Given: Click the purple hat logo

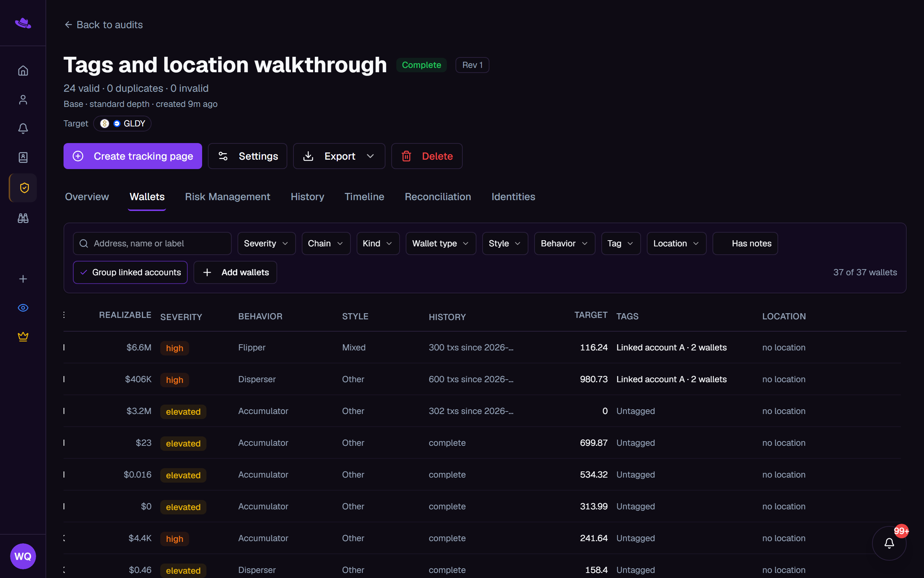Looking at the screenshot, I should coord(23,23).
